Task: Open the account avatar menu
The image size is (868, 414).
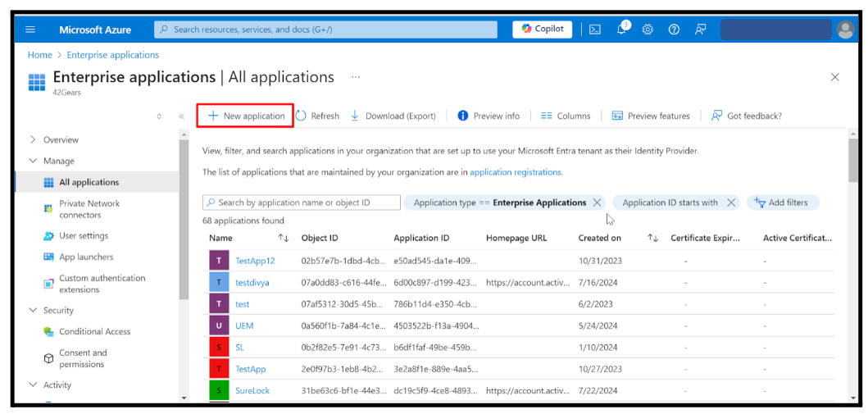Action: tap(845, 30)
